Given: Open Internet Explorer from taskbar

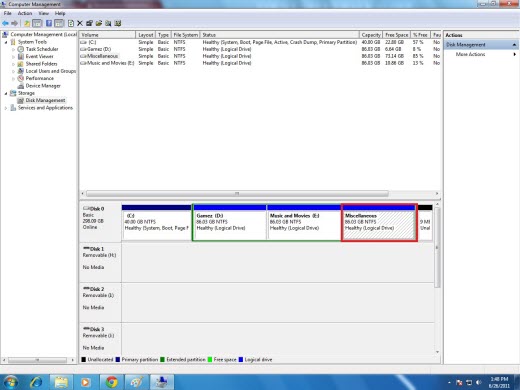Looking at the screenshot, I should 36,382.
